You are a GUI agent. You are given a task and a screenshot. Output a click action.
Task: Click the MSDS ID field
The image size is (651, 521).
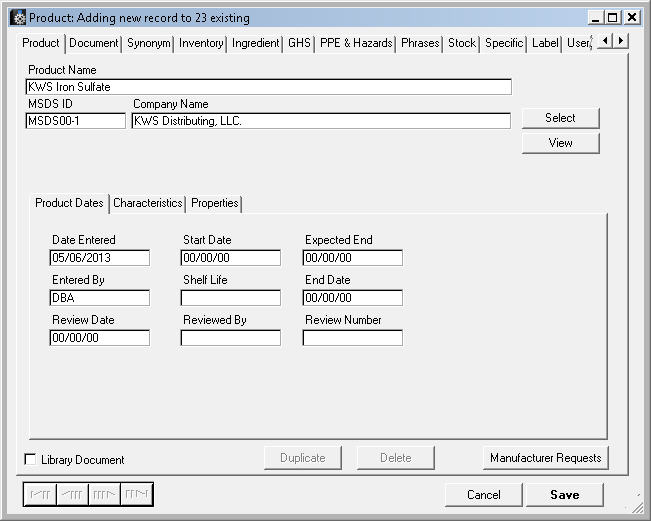(x=75, y=121)
